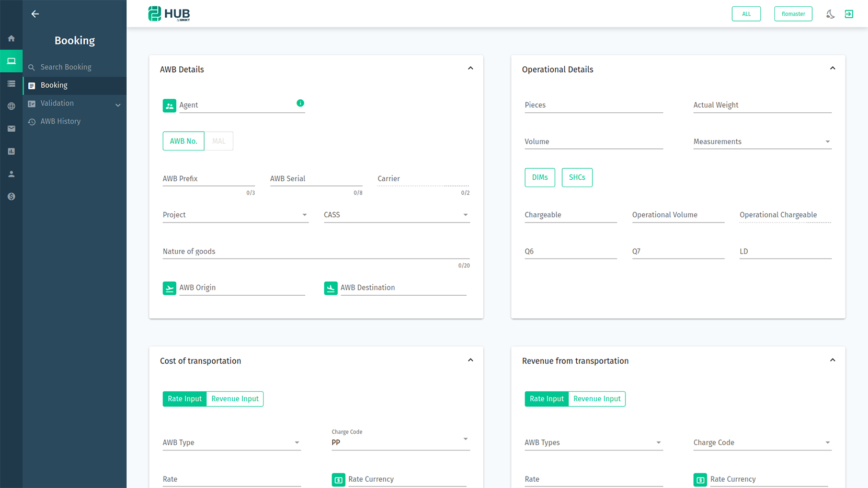Select Revenue Input under Cost of transportation
Viewport: 868px width, 488px height.
point(234,399)
